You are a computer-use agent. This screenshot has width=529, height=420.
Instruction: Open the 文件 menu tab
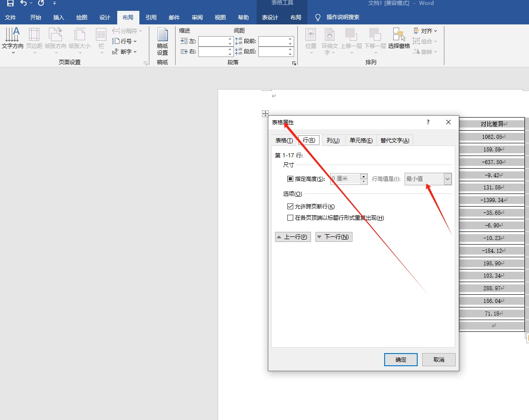pyautogui.click(x=10, y=18)
